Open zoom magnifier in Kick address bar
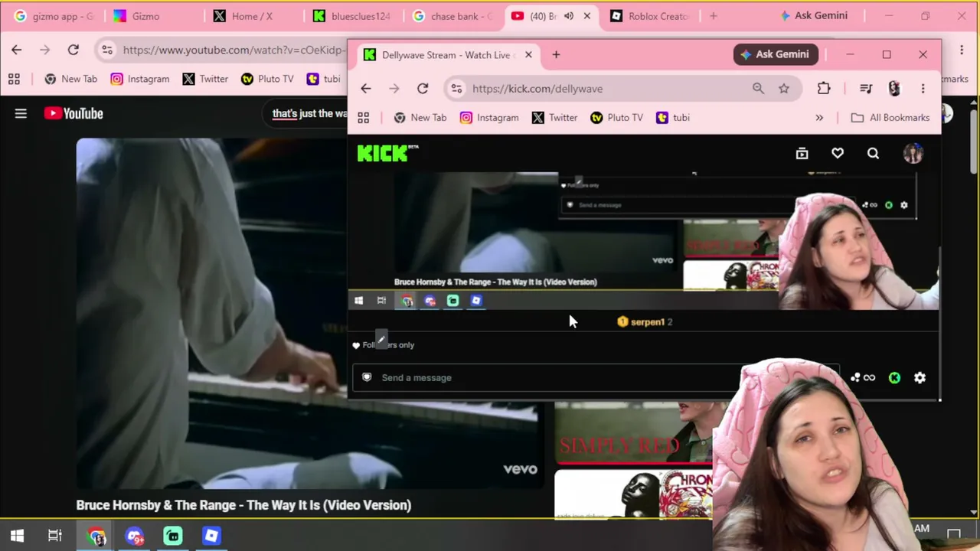980x551 pixels. pyautogui.click(x=758, y=89)
